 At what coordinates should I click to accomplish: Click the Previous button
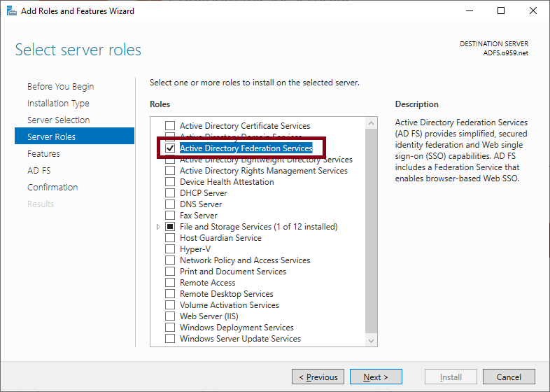tap(318, 377)
